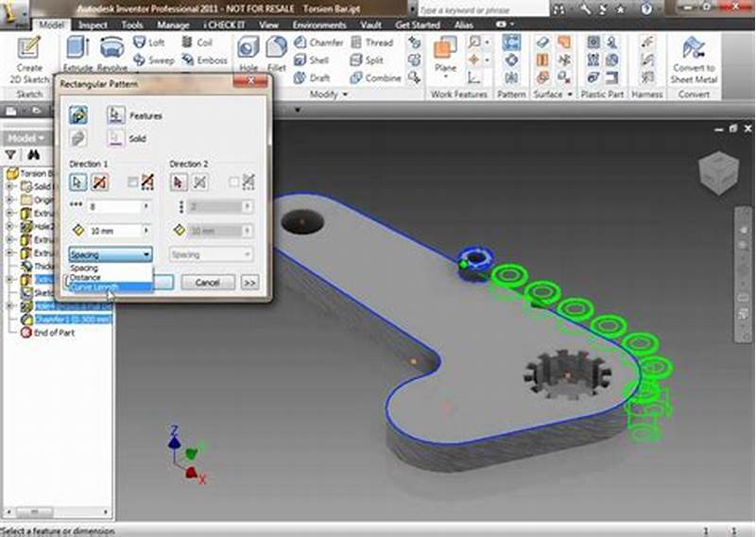
Task: Click Direction 1 path selector arrow
Action: (x=78, y=182)
